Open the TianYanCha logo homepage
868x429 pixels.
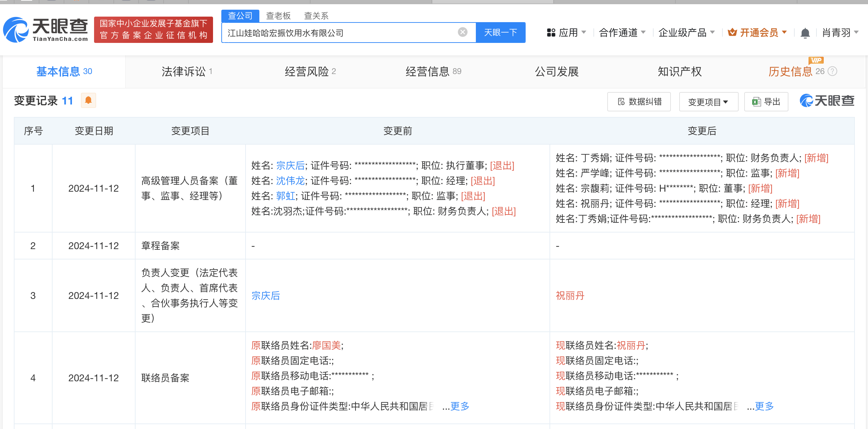(x=46, y=30)
